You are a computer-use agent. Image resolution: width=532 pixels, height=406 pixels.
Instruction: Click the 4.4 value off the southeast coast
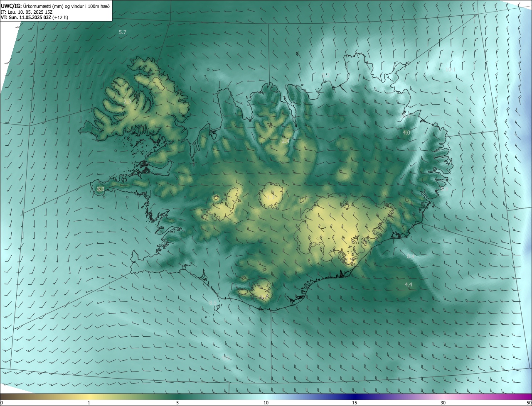point(409,284)
